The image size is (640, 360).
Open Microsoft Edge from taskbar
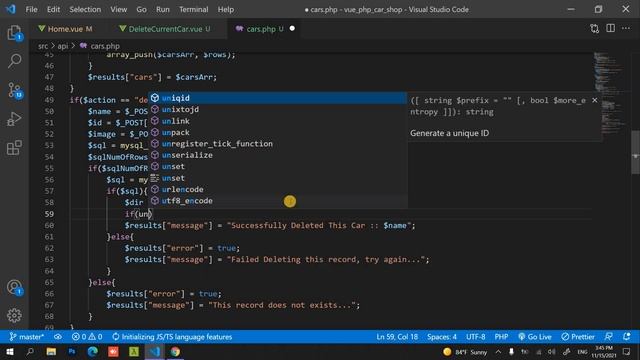click(x=93, y=351)
